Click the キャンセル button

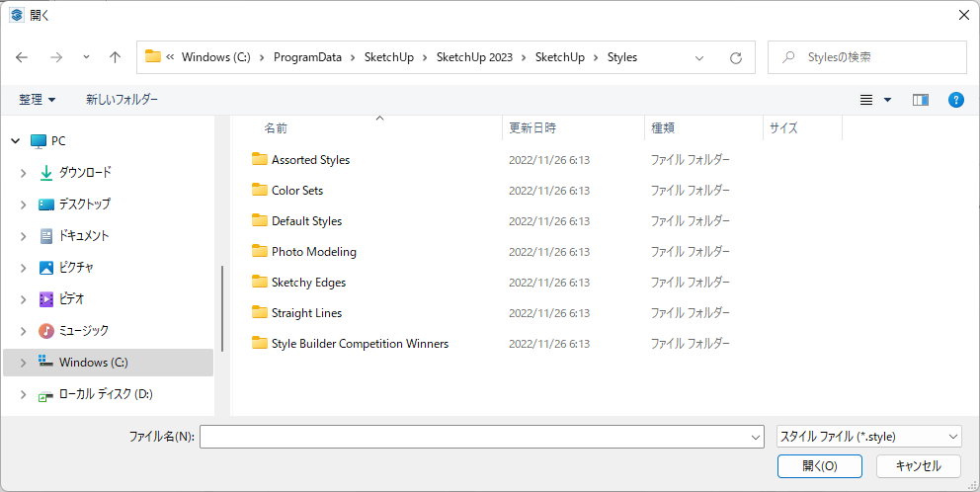pyautogui.click(x=918, y=466)
